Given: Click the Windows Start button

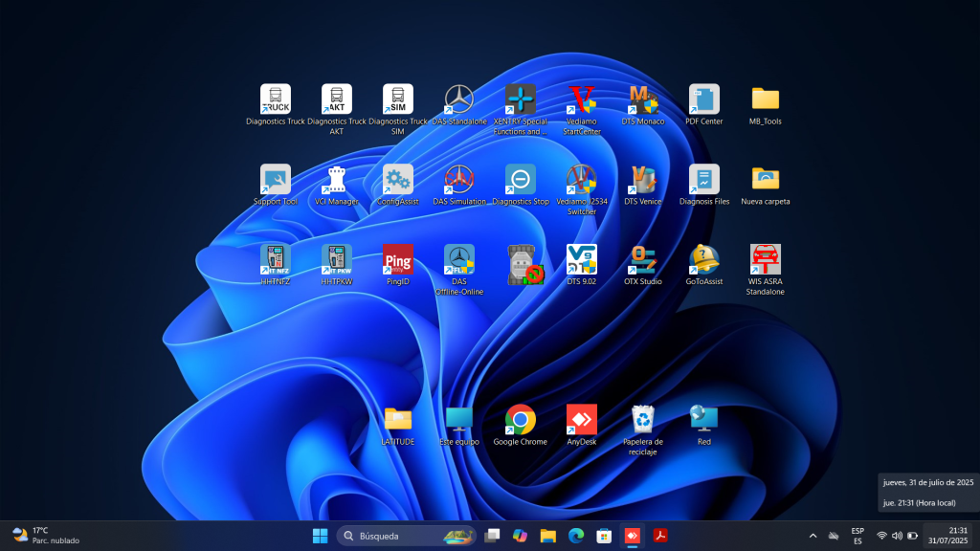Looking at the screenshot, I should click(x=320, y=536).
